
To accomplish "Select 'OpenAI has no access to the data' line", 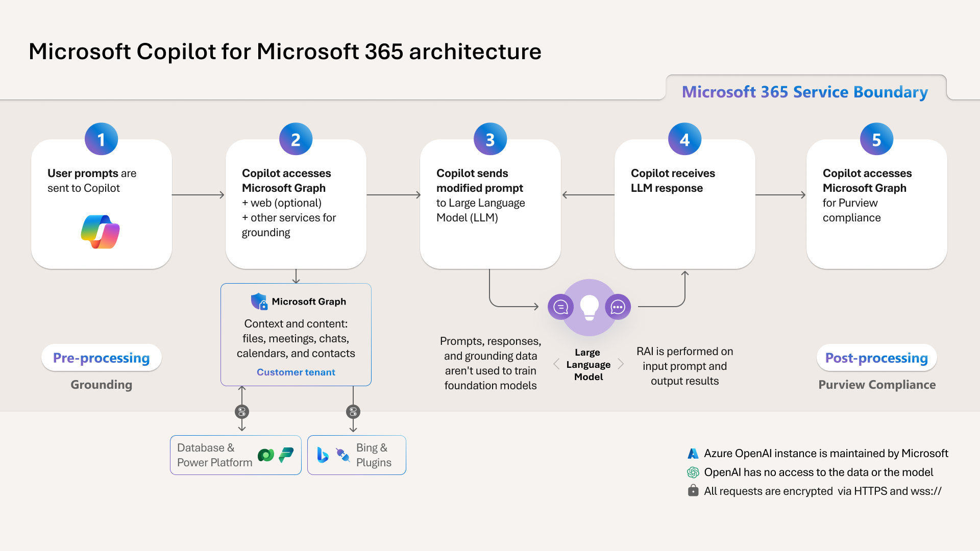I will click(818, 472).
